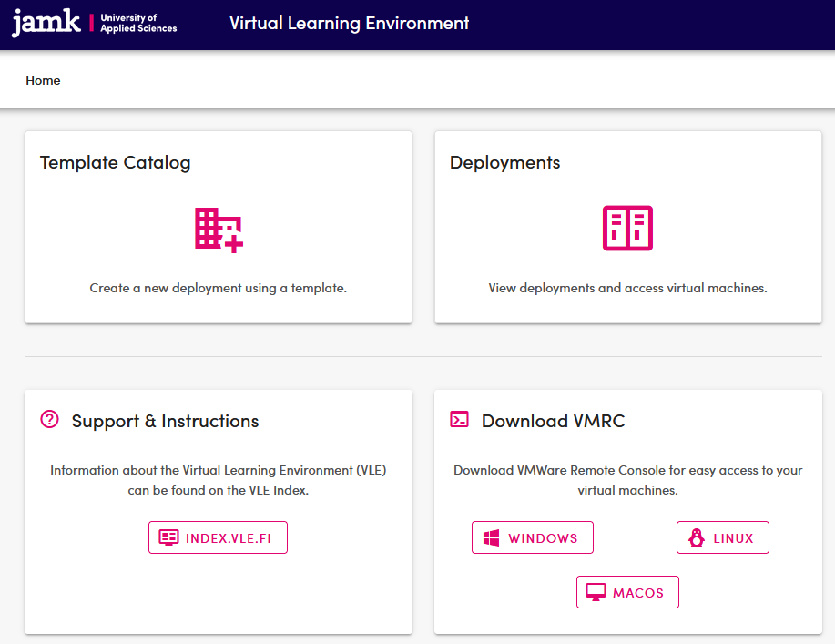Click the Virtual Learning Environment header title
This screenshot has height=644, width=835.
349,23
